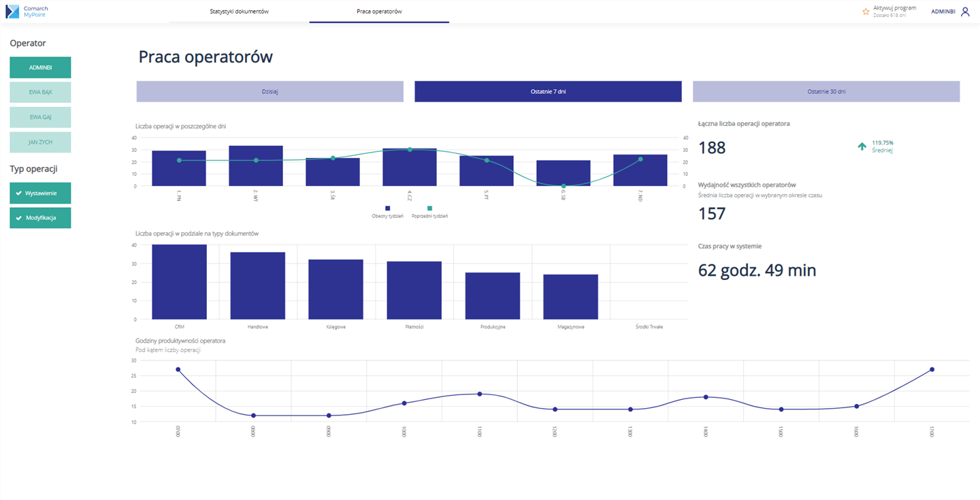
Task: Click the 119.75% Średniej indicator text
Action: pyautogui.click(x=883, y=146)
